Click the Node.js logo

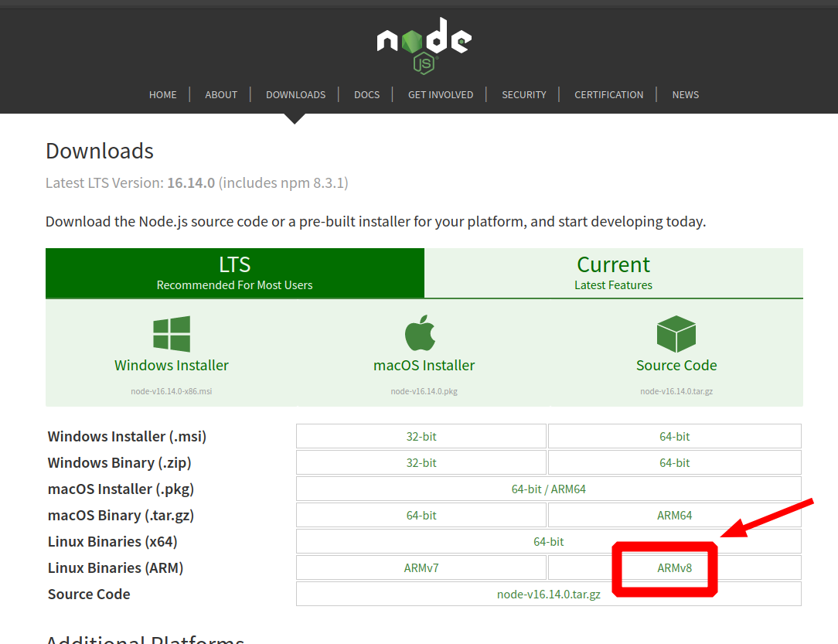[424, 46]
